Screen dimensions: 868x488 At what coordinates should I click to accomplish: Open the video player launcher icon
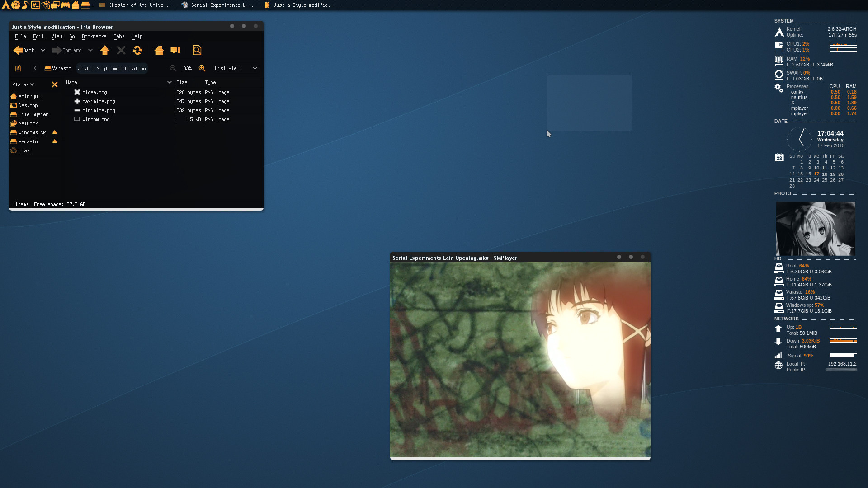46,5
